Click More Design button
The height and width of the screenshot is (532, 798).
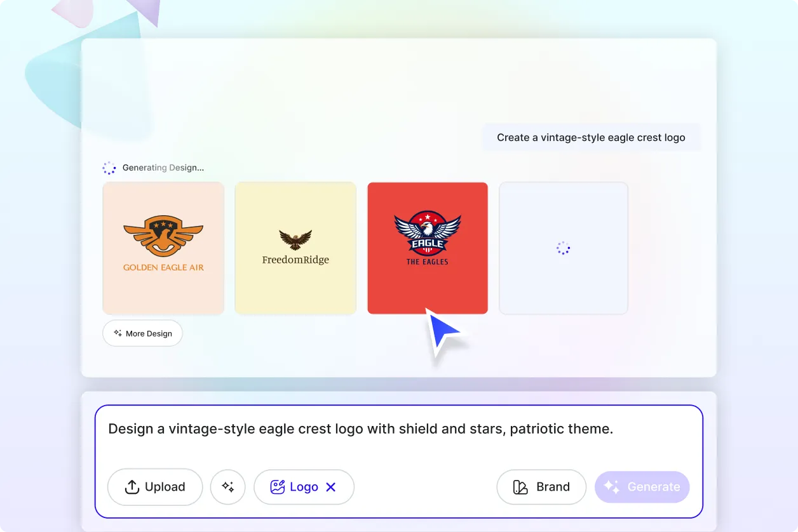click(142, 333)
